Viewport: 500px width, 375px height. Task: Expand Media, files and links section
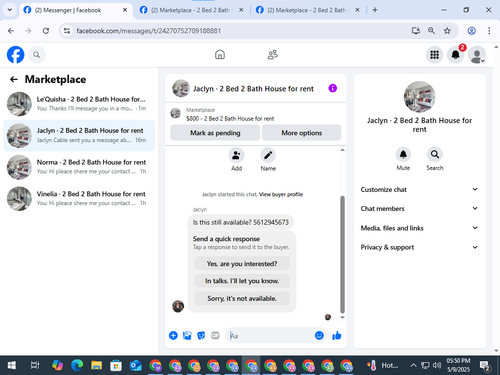click(419, 228)
